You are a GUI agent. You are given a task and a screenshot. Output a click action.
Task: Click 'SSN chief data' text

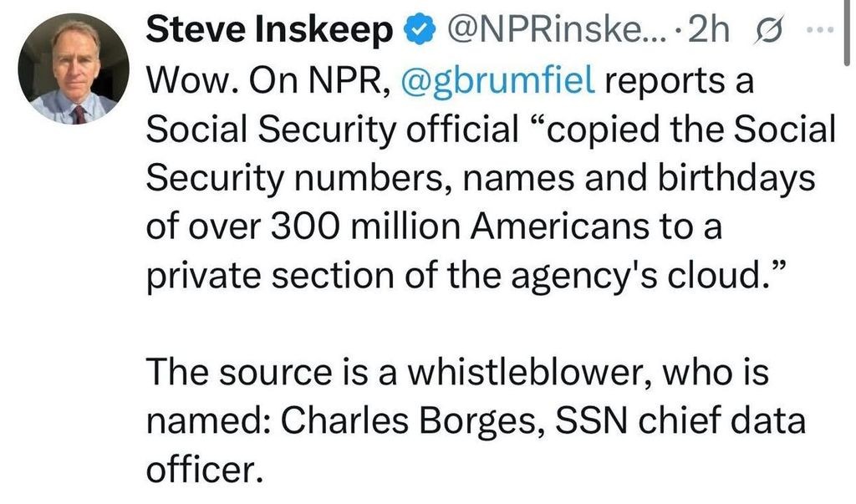pyautogui.click(x=680, y=420)
